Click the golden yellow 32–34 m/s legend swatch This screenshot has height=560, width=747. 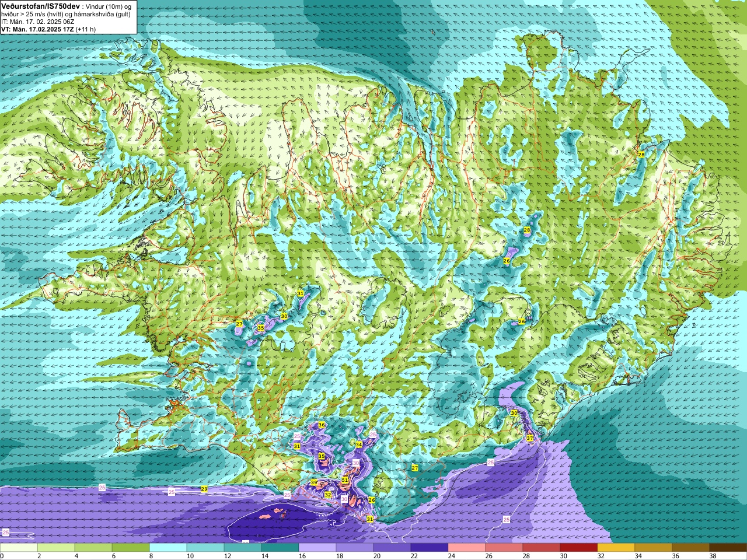pyautogui.click(x=616, y=548)
